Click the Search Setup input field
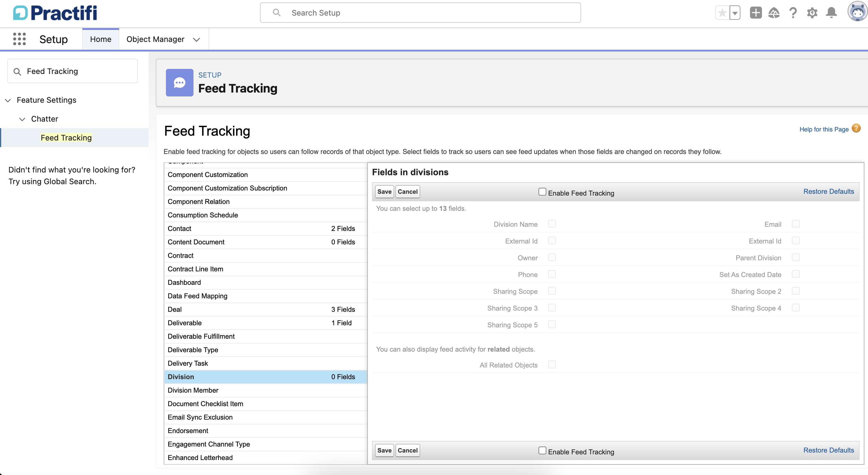The image size is (868, 475). coord(420,13)
